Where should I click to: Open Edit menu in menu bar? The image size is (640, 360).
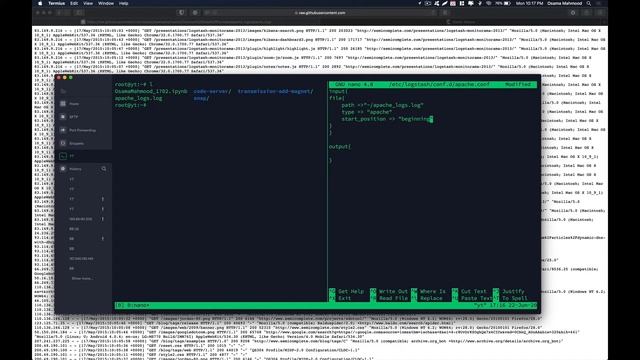(74, 3)
